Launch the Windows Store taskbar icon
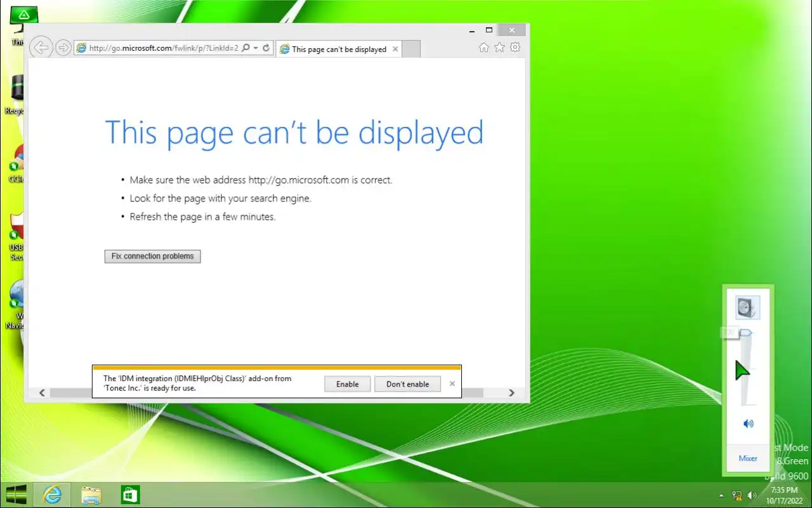 tap(130, 495)
